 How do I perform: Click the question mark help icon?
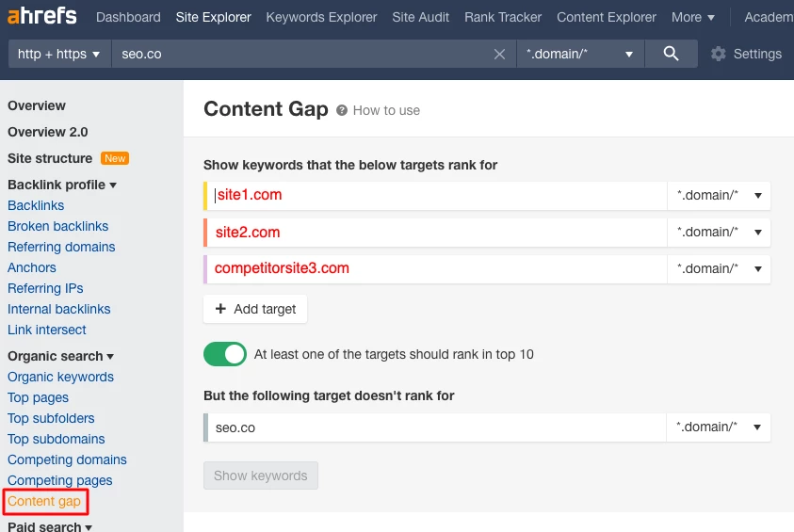pyautogui.click(x=342, y=110)
